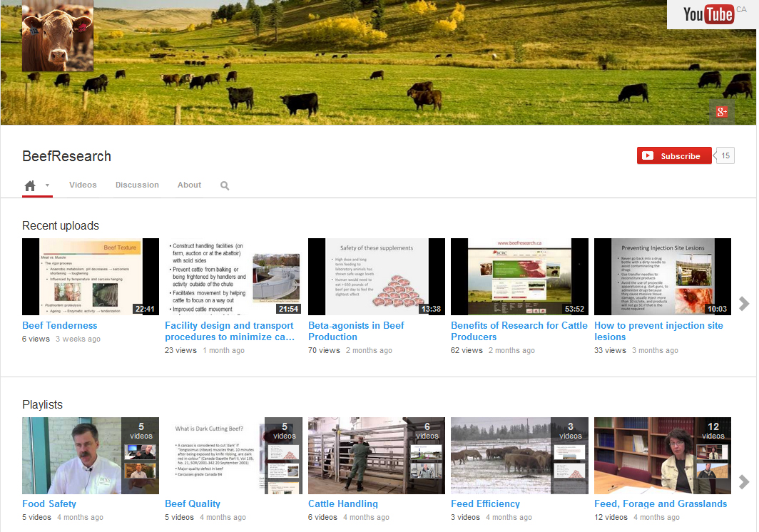Go to the About tab
759x532 pixels.
[x=188, y=184]
